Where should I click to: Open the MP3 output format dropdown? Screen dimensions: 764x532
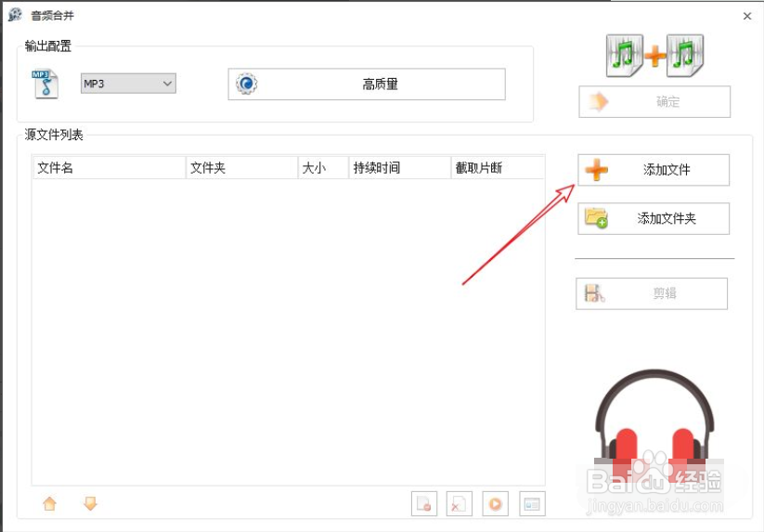tap(128, 84)
